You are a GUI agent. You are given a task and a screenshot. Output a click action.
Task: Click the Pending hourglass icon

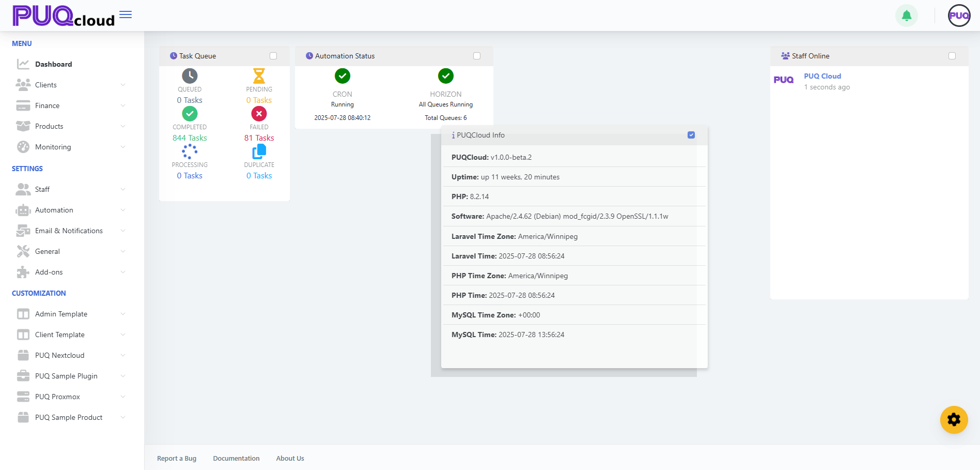coord(259,76)
